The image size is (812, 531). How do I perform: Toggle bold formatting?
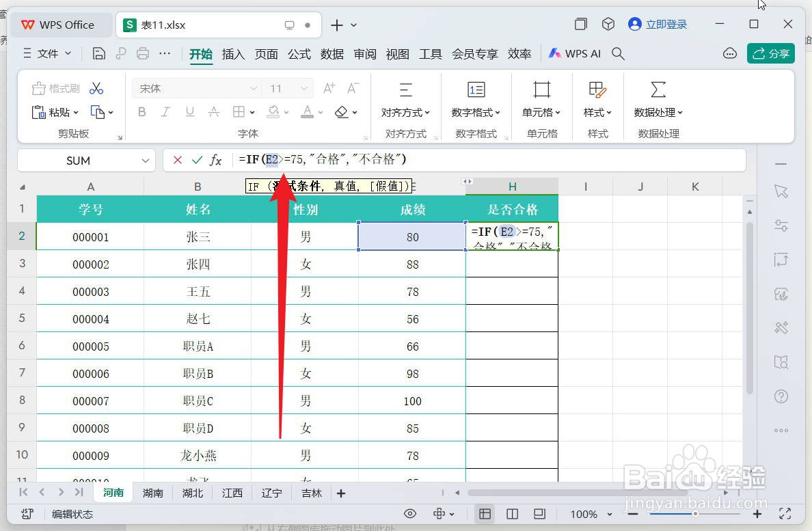[141, 112]
